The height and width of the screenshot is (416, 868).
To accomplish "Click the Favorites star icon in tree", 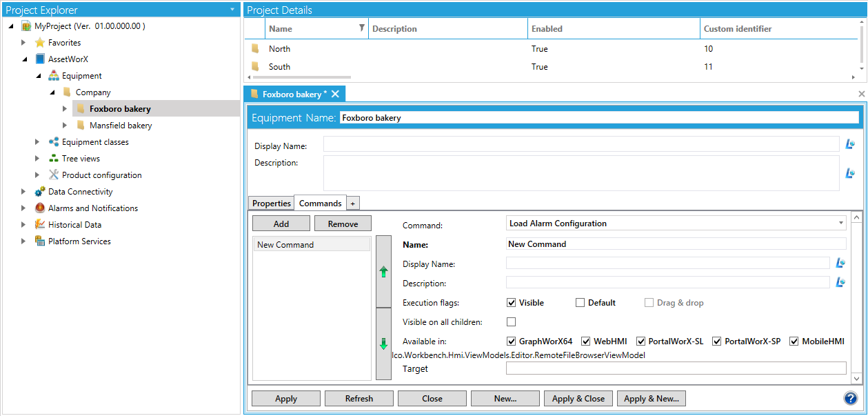I will [40, 43].
